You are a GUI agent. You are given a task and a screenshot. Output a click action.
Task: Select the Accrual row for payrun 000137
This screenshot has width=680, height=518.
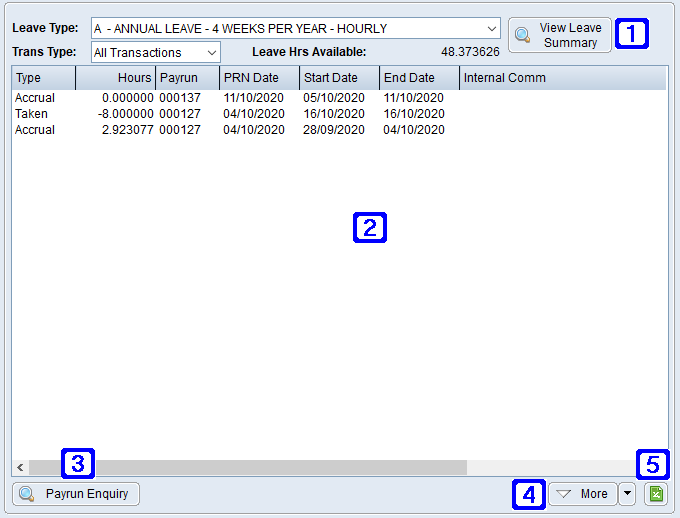click(200, 98)
